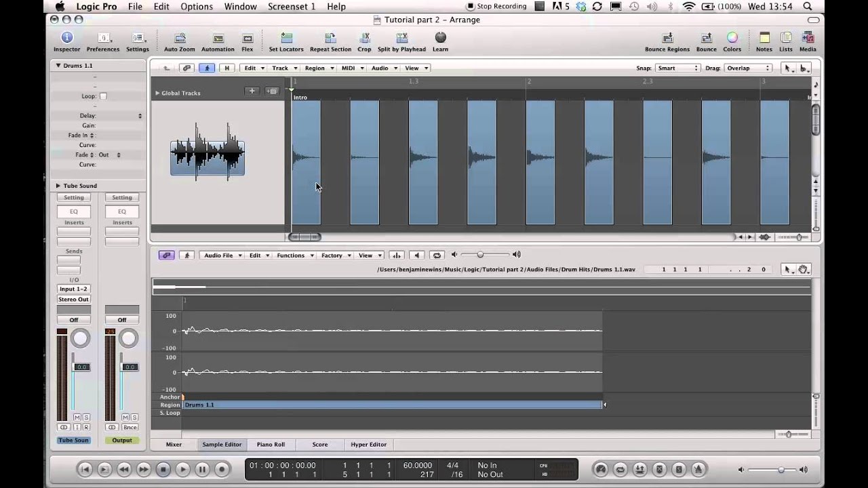Open the Screenset 1 menu

point(292,6)
